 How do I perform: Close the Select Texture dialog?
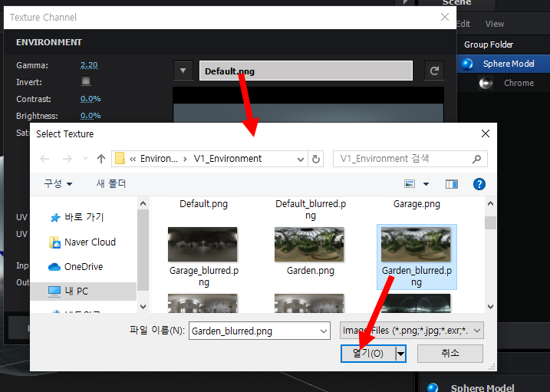486,133
